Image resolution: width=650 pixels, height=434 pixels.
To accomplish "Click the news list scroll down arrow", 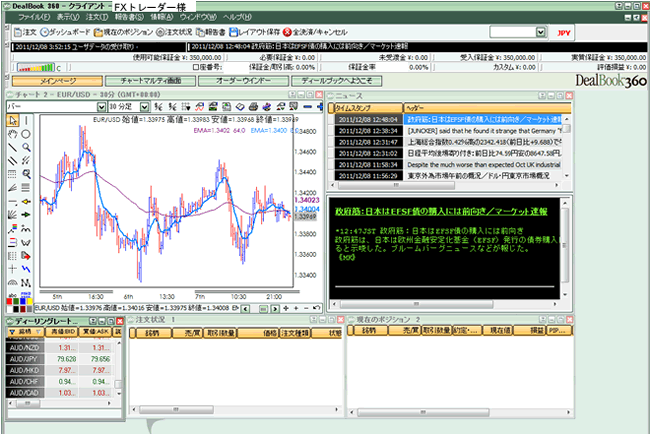I will point(566,176).
